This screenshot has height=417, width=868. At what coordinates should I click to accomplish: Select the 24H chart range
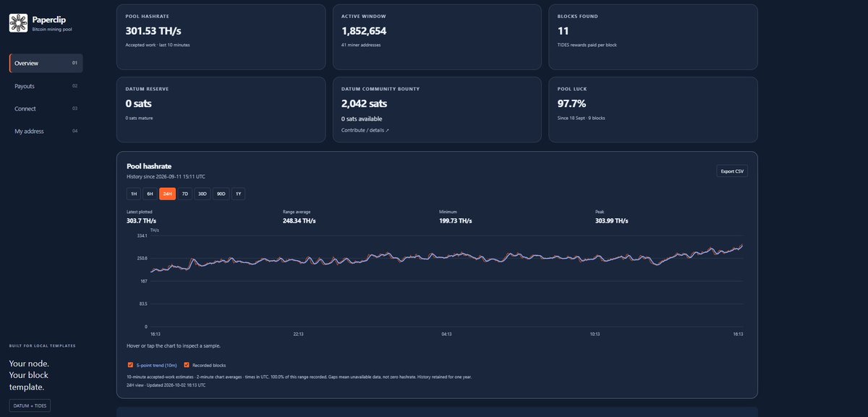167,194
